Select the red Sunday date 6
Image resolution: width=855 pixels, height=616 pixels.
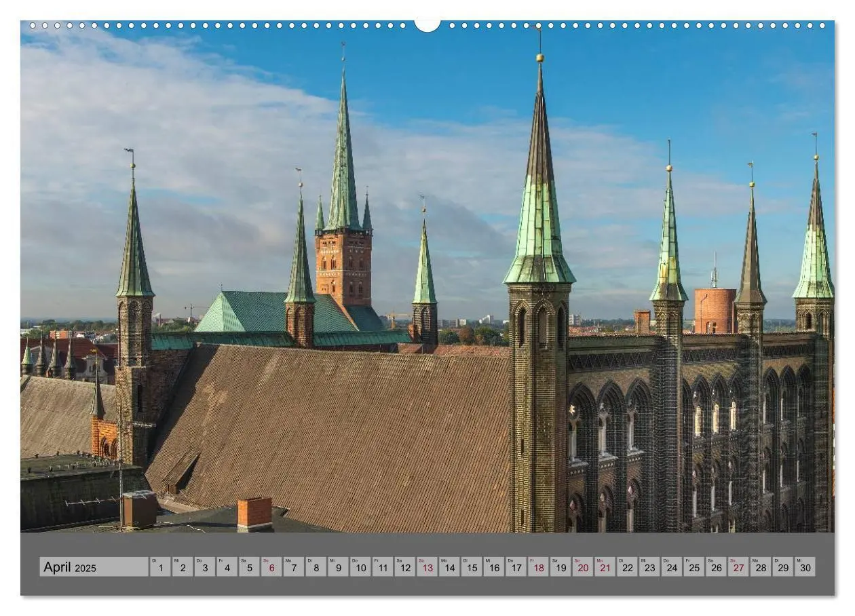271,567
